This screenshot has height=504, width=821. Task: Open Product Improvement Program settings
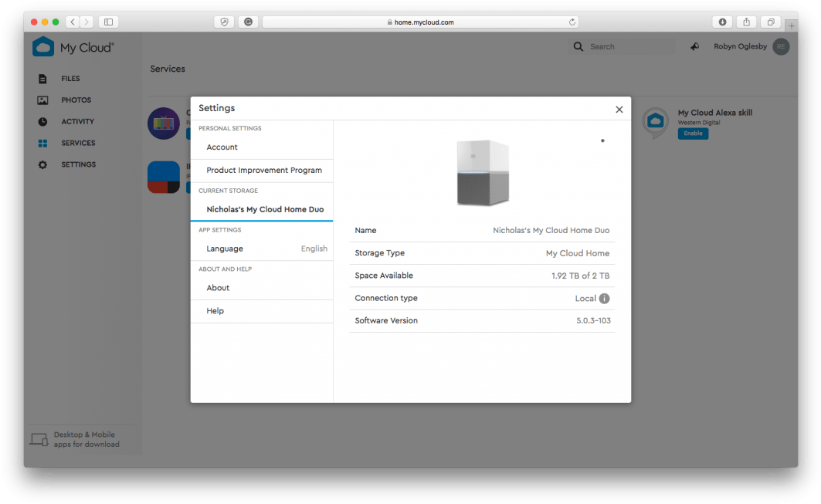(262, 171)
